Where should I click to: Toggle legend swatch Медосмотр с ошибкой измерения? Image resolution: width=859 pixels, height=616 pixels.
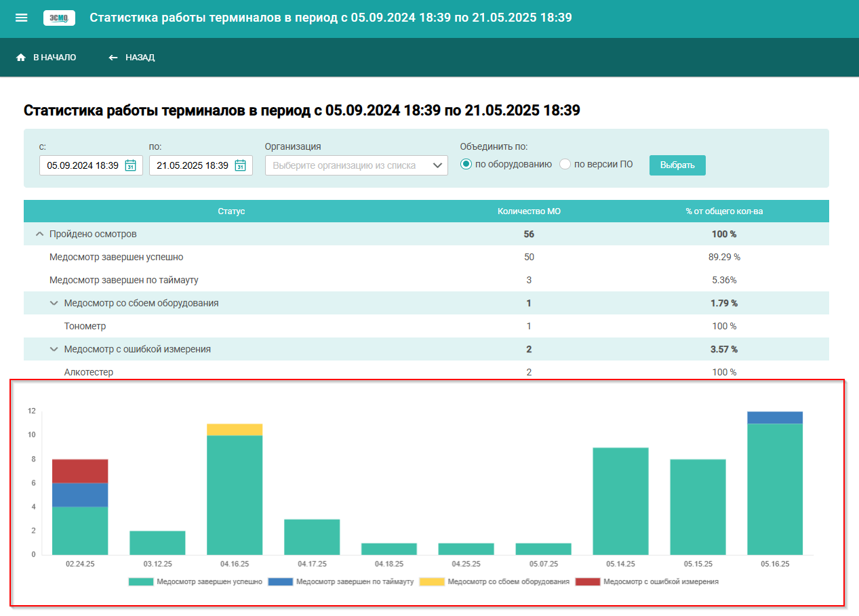pyautogui.click(x=588, y=581)
